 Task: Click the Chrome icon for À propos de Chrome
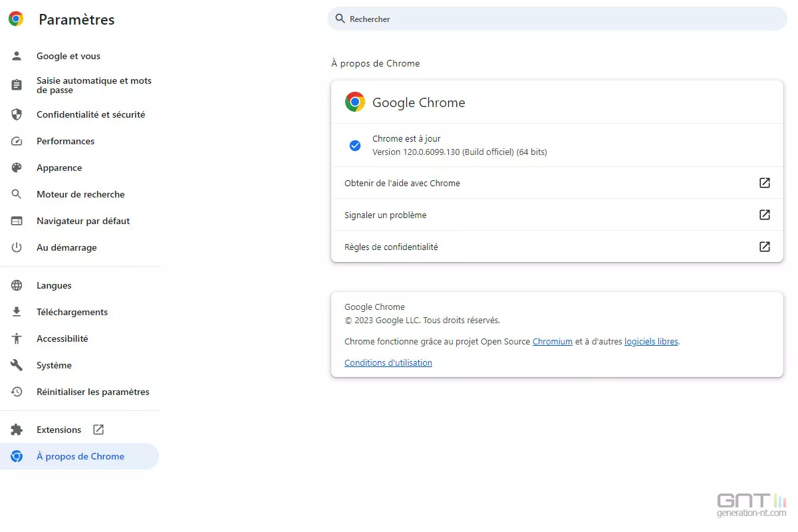click(17, 456)
